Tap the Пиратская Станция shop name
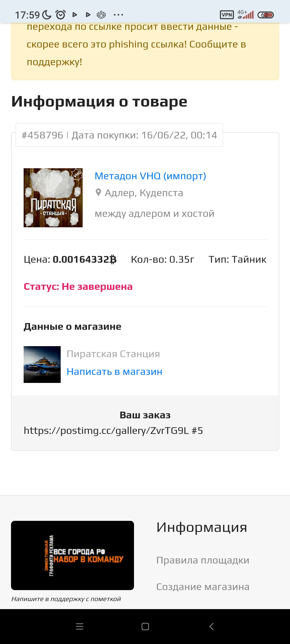This screenshot has height=644, width=290. click(113, 354)
